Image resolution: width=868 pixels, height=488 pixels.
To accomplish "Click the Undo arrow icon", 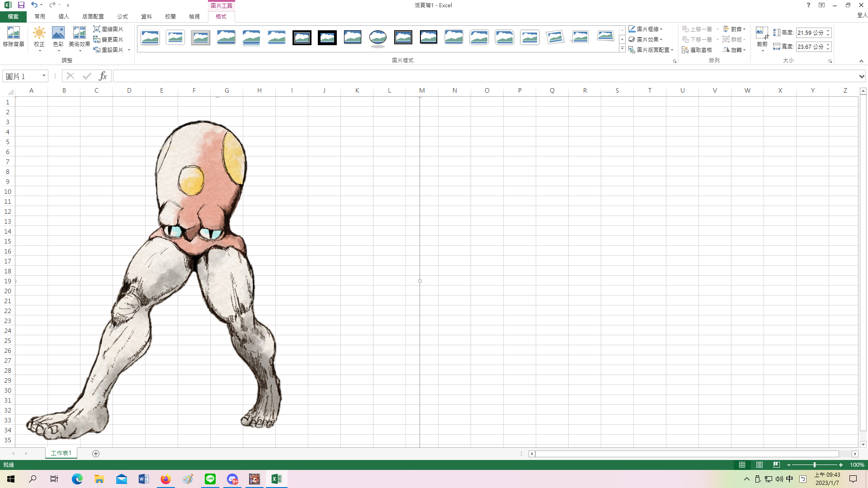I will click(34, 5).
